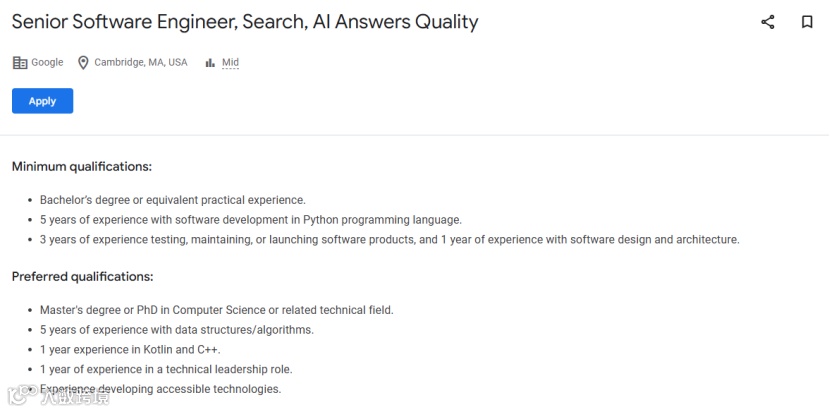Click the data structures/algorithms bullet
The width and height of the screenshot is (830, 412).
click(177, 330)
